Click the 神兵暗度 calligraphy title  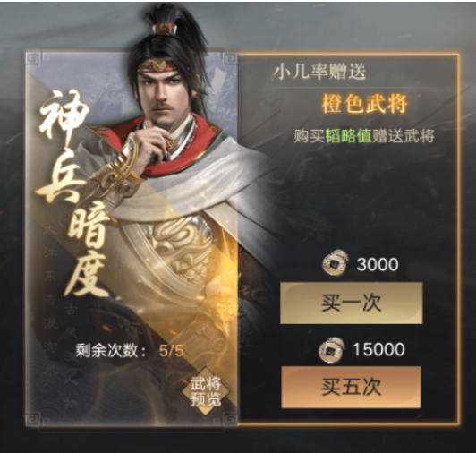pos(73,192)
